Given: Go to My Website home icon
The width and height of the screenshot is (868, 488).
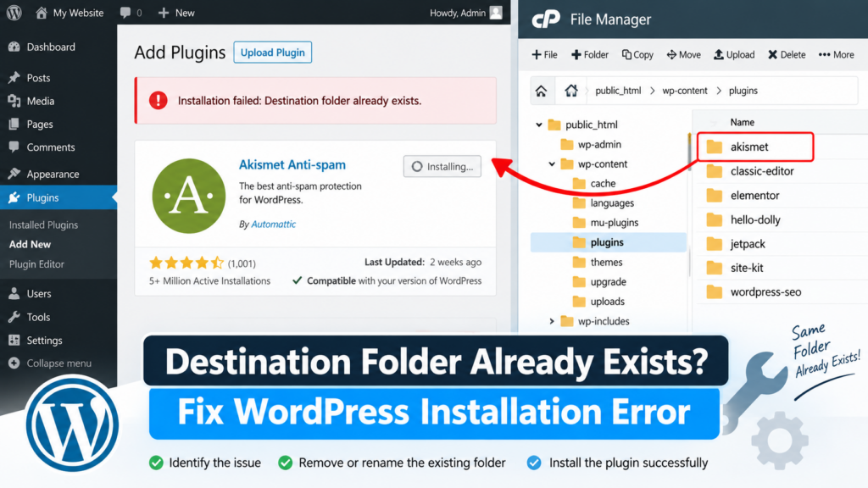Looking at the screenshot, I should click(x=41, y=12).
